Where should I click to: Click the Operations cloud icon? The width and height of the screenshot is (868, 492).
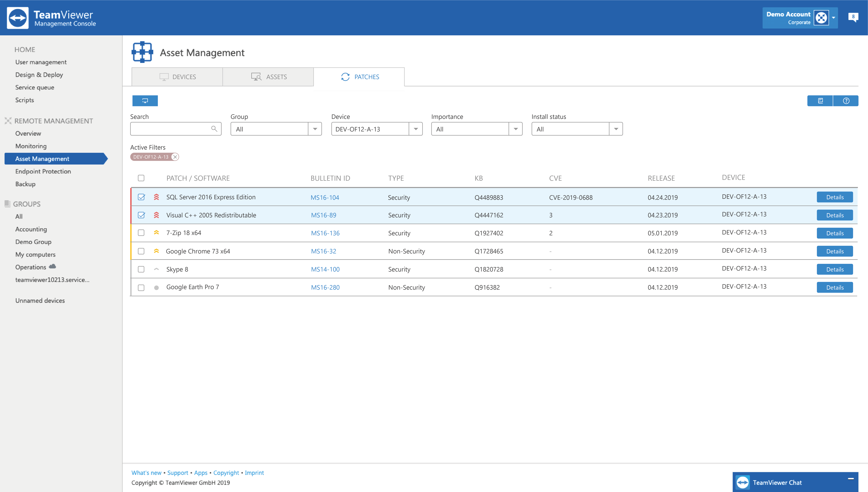52,267
